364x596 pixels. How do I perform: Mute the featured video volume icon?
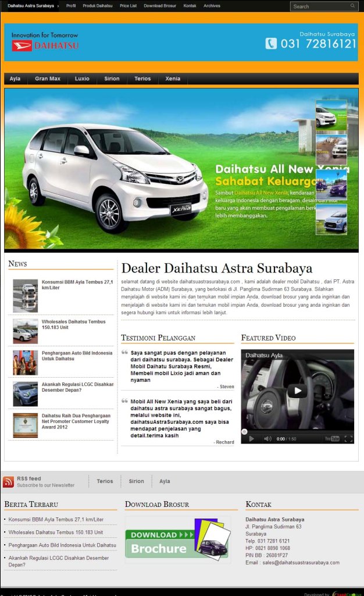click(x=267, y=439)
